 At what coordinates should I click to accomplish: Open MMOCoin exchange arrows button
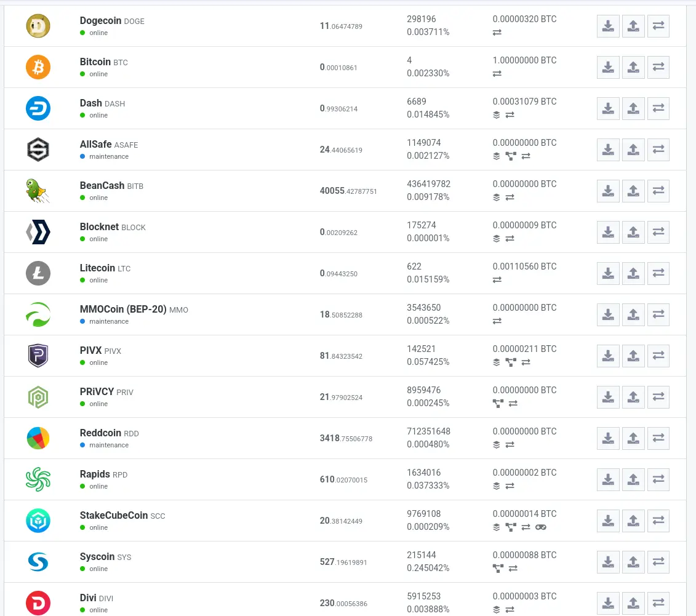pos(658,315)
